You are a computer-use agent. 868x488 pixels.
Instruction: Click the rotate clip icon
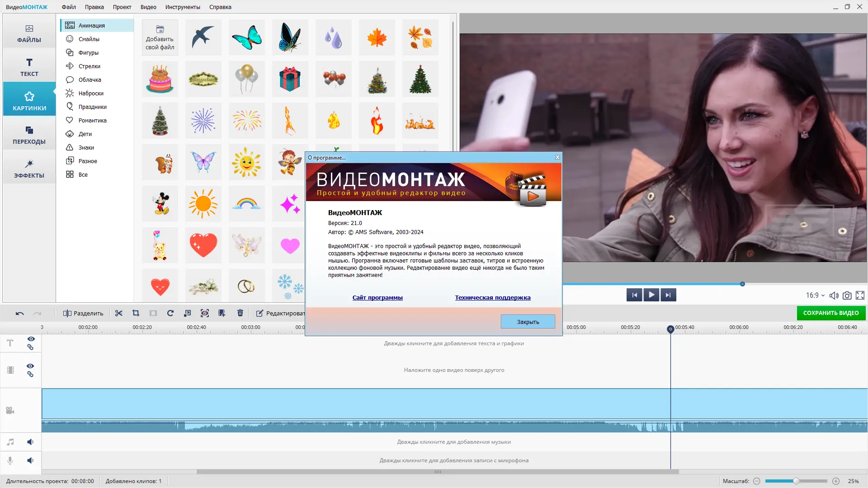(170, 313)
